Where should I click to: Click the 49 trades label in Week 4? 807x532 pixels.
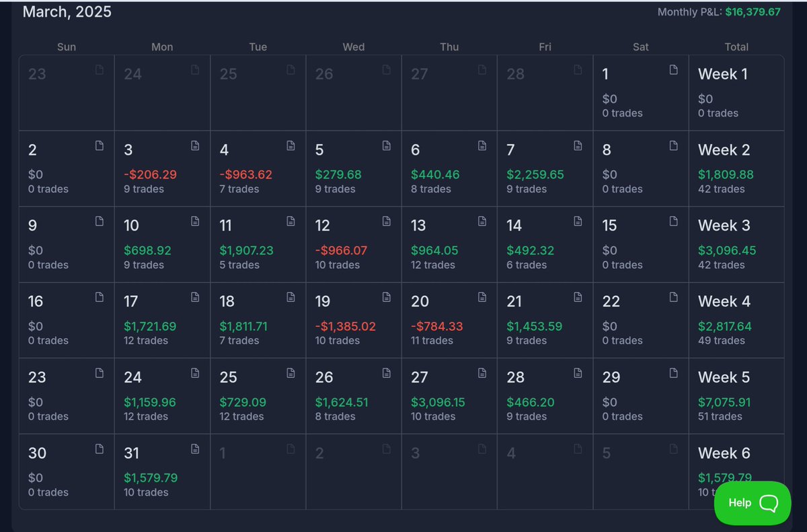(x=722, y=340)
